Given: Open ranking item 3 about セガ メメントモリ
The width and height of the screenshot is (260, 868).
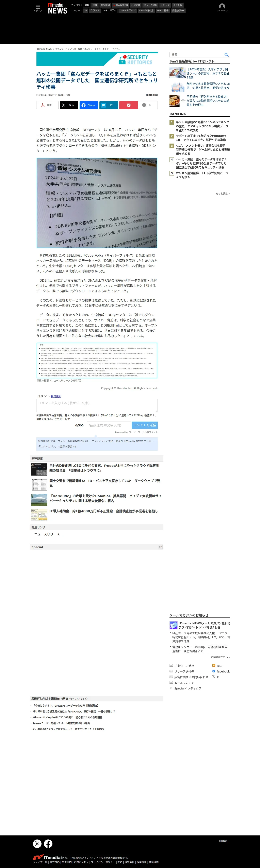Looking at the screenshot, I should [x=203, y=150].
